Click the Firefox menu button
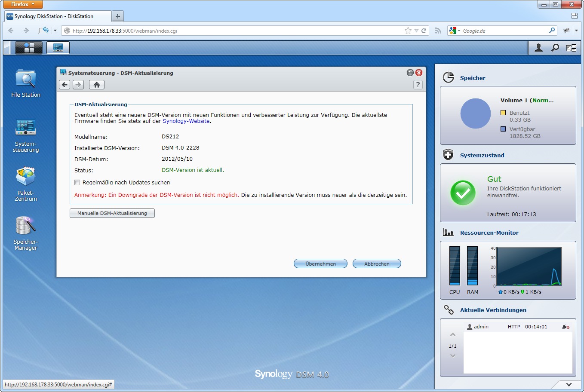The width and height of the screenshot is (584, 392). click(x=23, y=4)
